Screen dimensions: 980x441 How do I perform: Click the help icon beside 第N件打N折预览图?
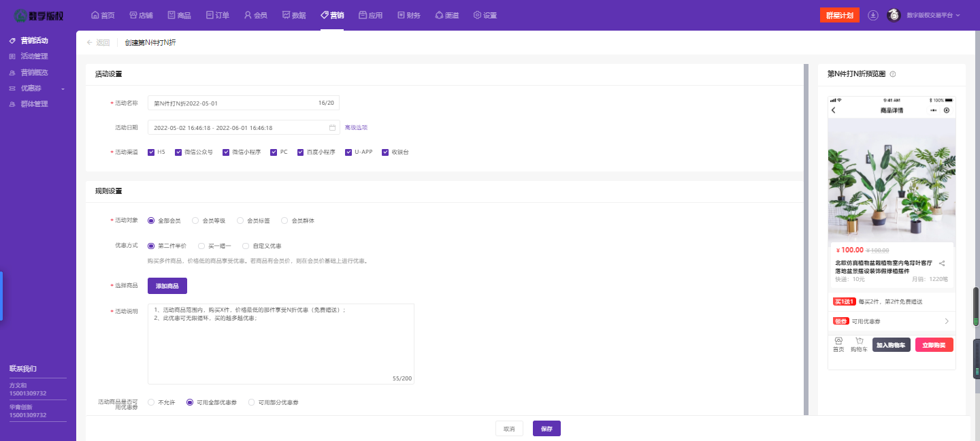(x=893, y=74)
